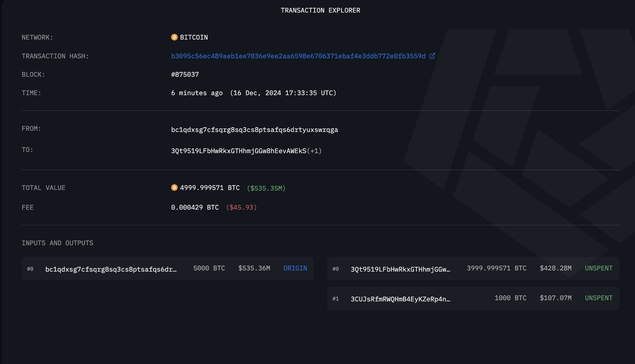Click the $428.28M output value
Viewport: 635px width, 364px height.
click(556, 268)
